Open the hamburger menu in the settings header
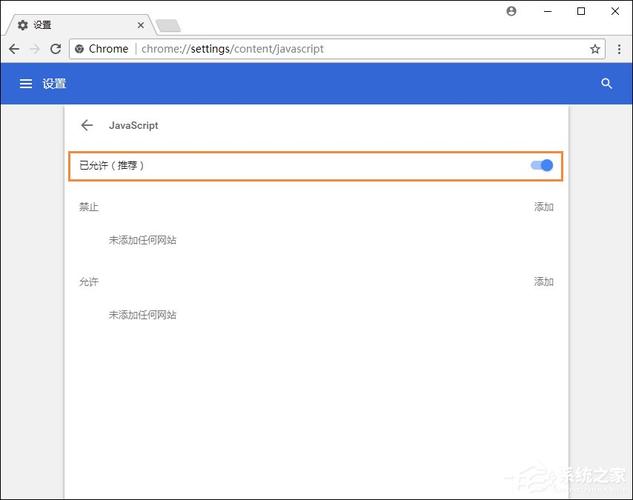 26,84
